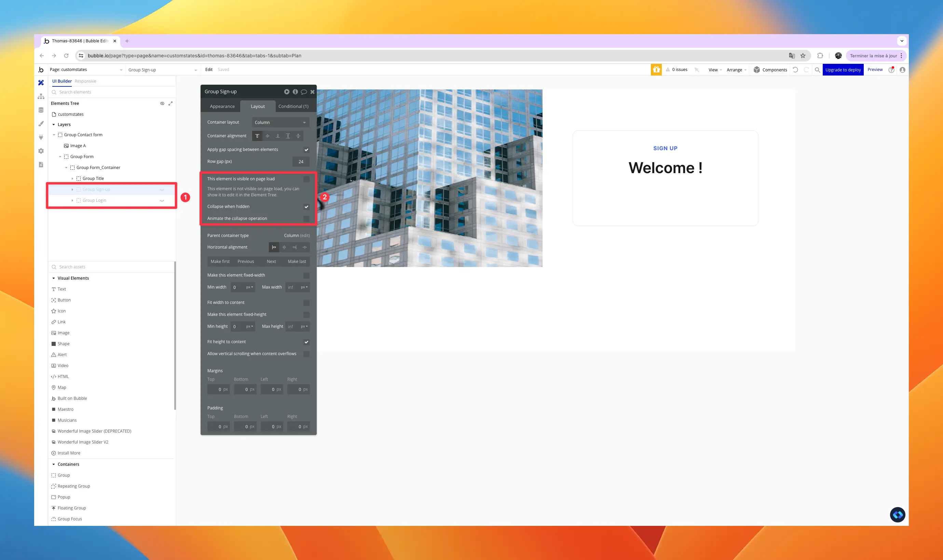943x560 pixels.
Task: Open the UI Builder tool icon
Action: pos(41,81)
